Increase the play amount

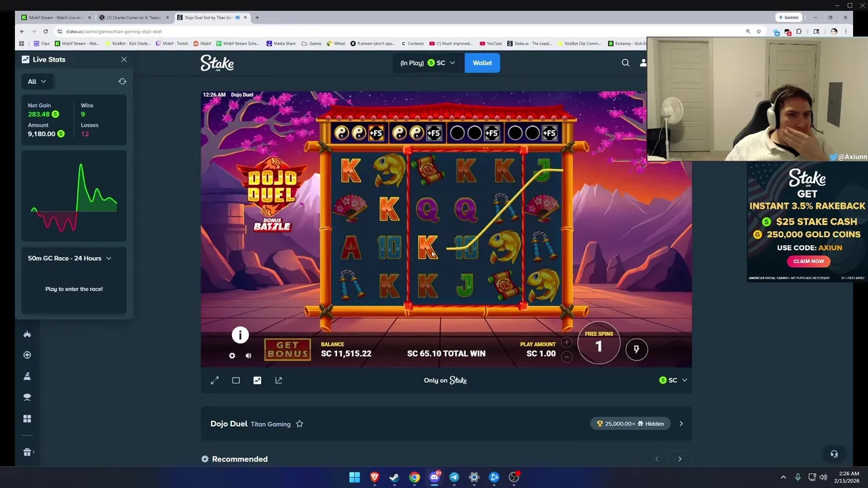566,343
